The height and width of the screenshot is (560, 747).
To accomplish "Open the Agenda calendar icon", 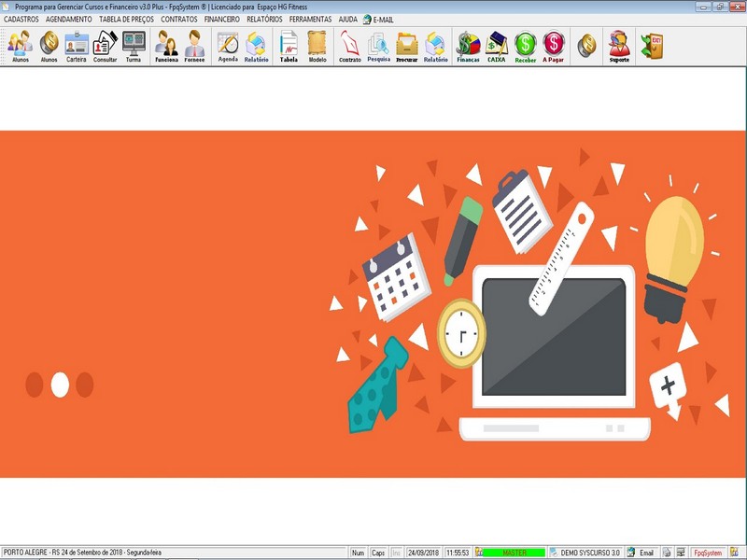I will [228, 46].
